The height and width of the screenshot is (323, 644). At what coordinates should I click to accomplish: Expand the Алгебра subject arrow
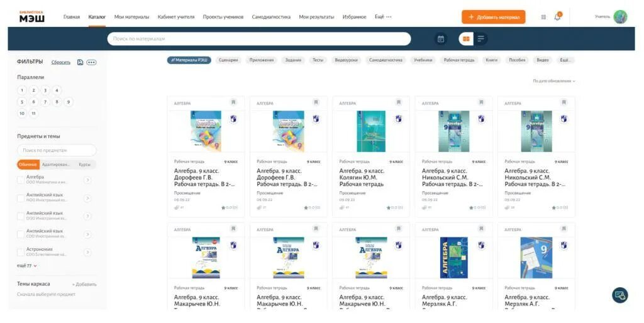pos(87,180)
